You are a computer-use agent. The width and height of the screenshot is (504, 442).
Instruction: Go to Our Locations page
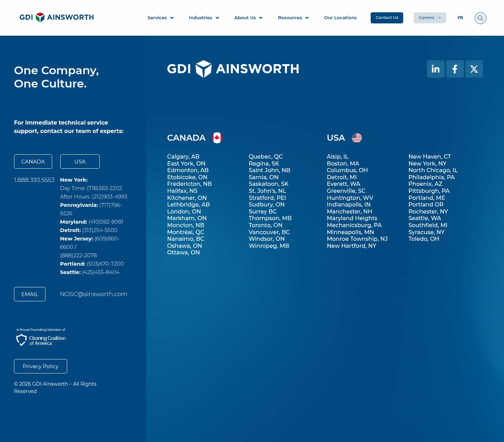[340, 17]
